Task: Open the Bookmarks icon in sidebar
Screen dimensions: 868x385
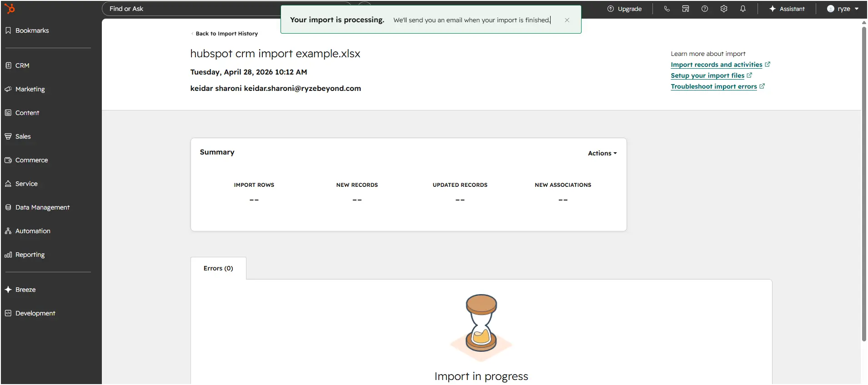Action: [x=8, y=30]
